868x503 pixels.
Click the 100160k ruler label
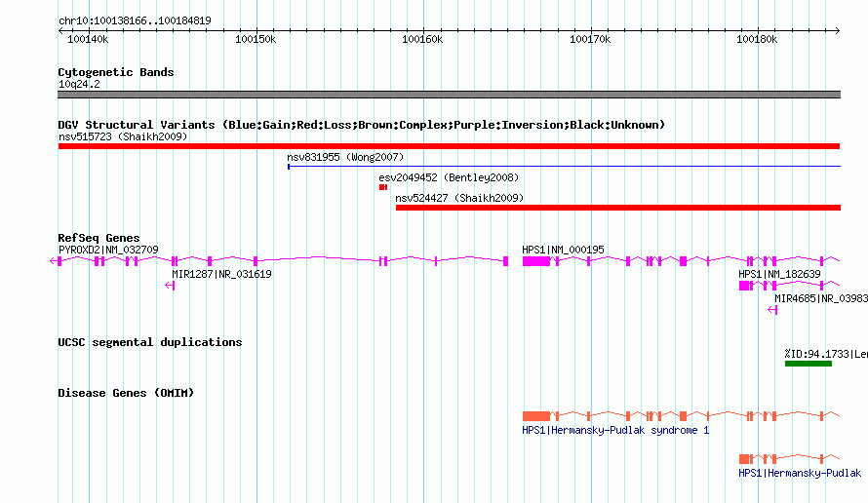click(x=422, y=39)
